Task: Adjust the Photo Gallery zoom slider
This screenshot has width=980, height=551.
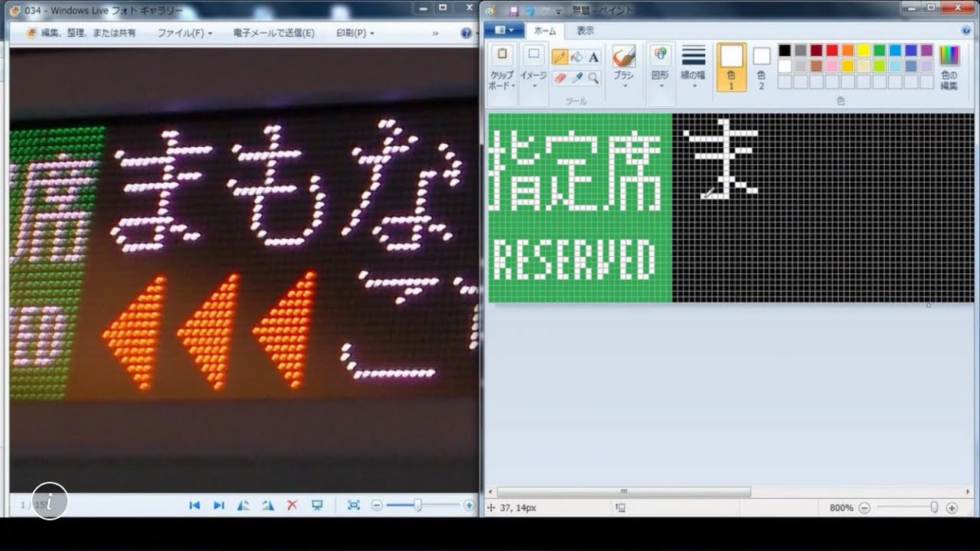Action: point(418,505)
